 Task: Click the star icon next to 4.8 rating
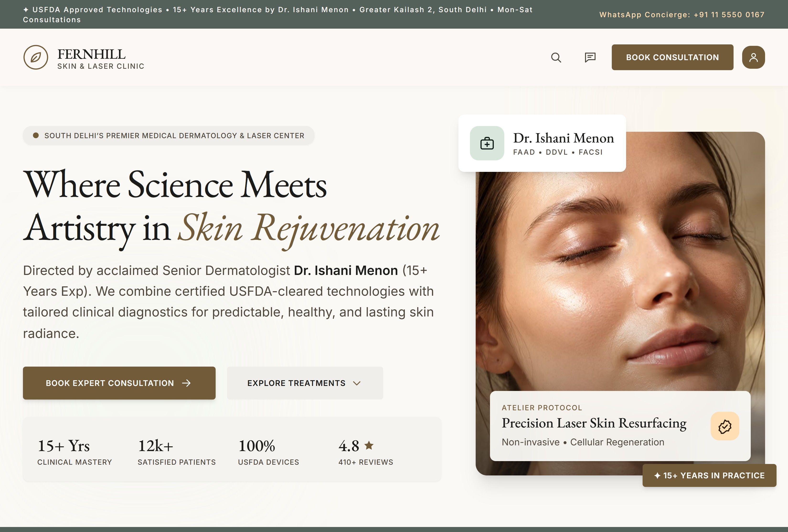click(369, 445)
